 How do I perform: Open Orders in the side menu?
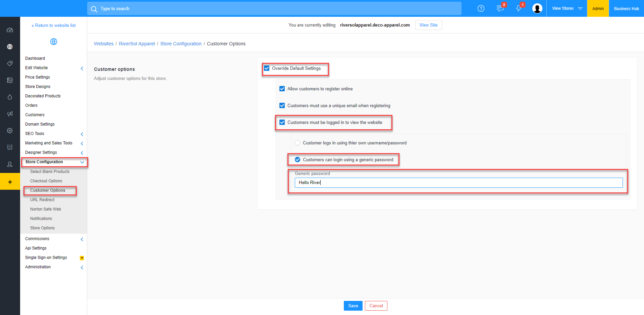(31, 105)
